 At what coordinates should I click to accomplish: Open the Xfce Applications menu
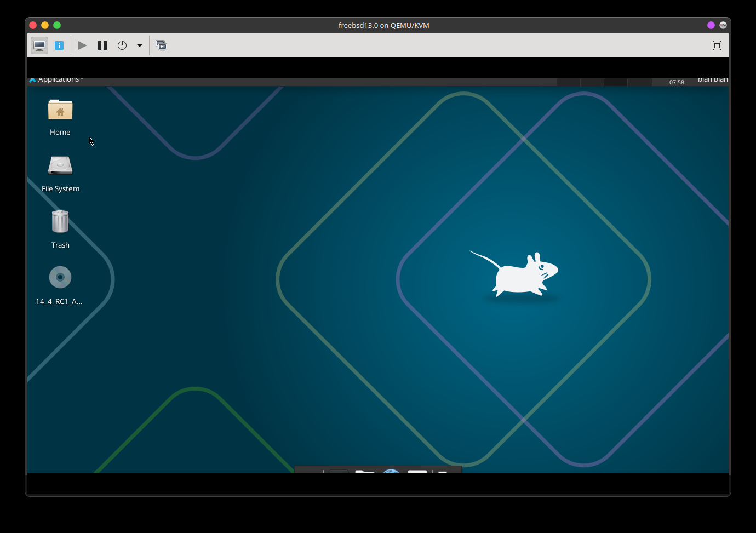tap(56, 80)
